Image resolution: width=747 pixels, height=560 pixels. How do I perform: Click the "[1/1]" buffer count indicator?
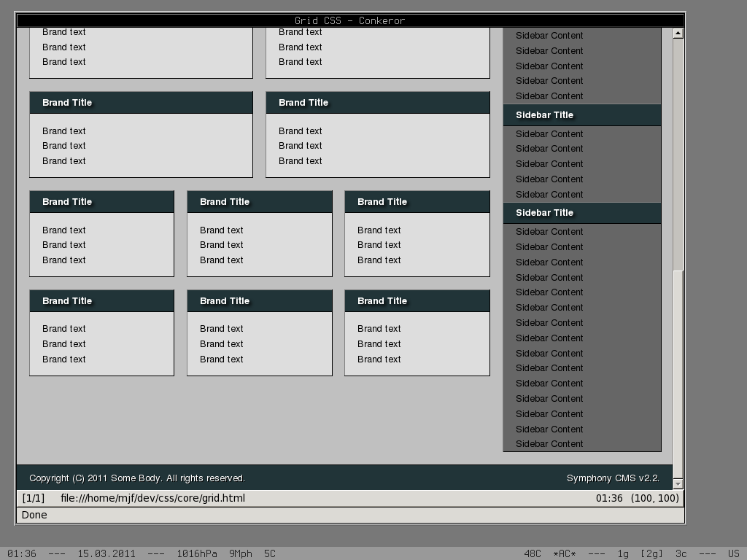tap(34, 498)
